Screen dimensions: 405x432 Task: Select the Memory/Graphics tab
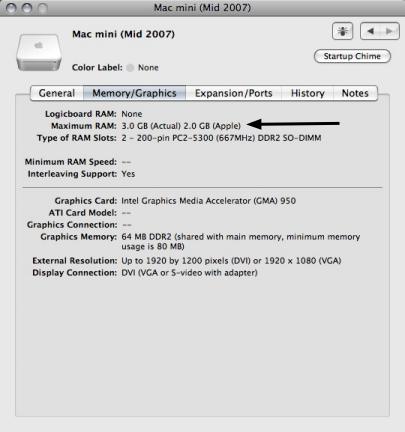(x=134, y=93)
